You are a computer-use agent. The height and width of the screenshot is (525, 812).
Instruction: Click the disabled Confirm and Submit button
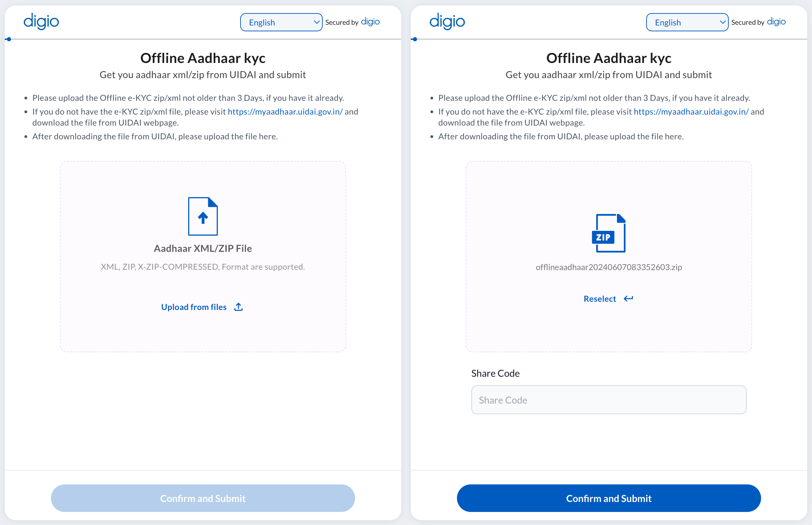tap(203, 498)
